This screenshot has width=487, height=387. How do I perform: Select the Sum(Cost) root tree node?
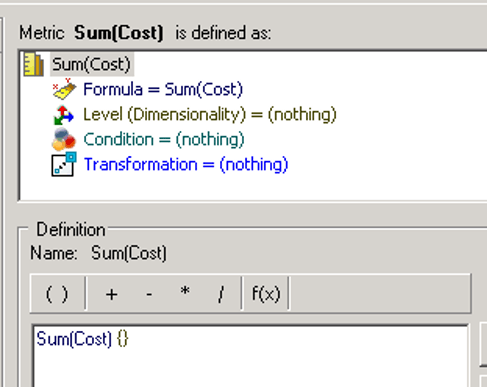tap(91, 64)
